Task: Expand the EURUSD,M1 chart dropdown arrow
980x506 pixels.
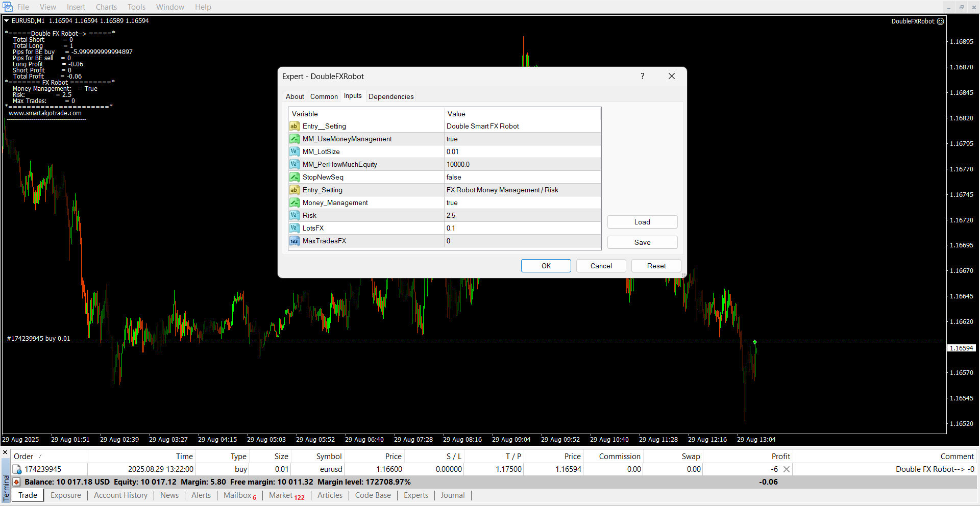Action: [x=7, y=21]
